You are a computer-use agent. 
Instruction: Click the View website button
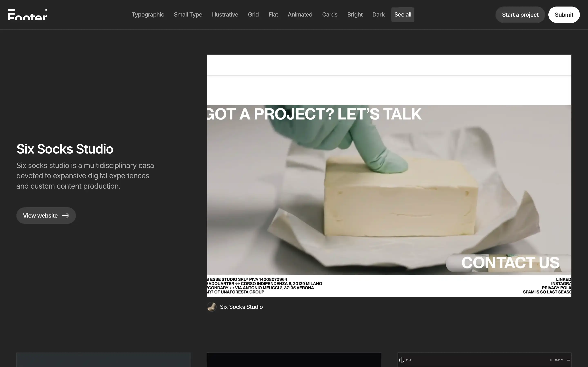click(46, 215)
